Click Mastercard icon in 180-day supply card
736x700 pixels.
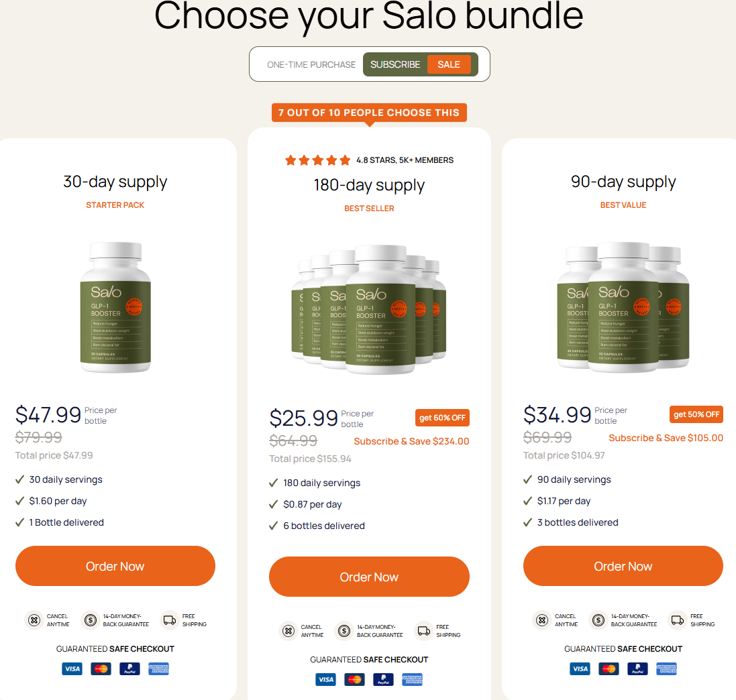(354, 679)
